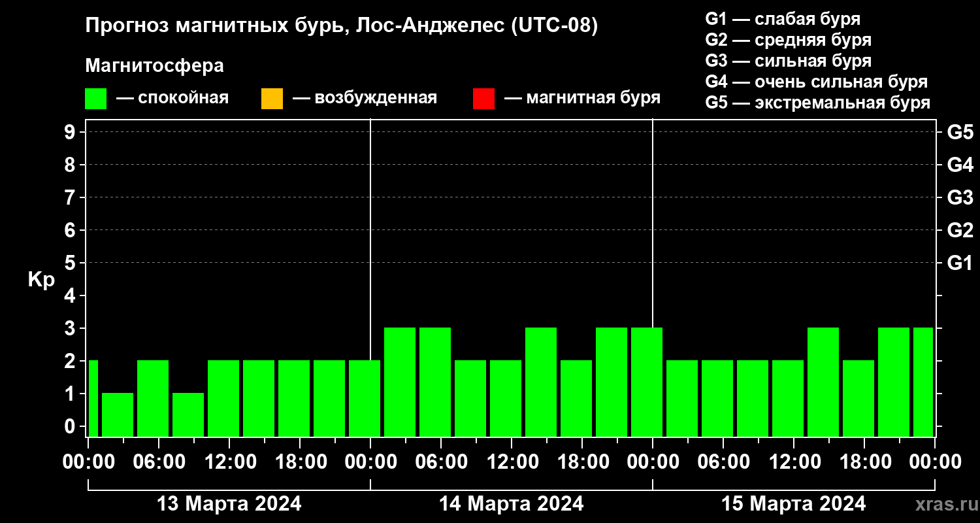Click the '— спокойная' legend label
This screenshot has width=980, height=523.
pyautogui.click(x=172, y=98)
